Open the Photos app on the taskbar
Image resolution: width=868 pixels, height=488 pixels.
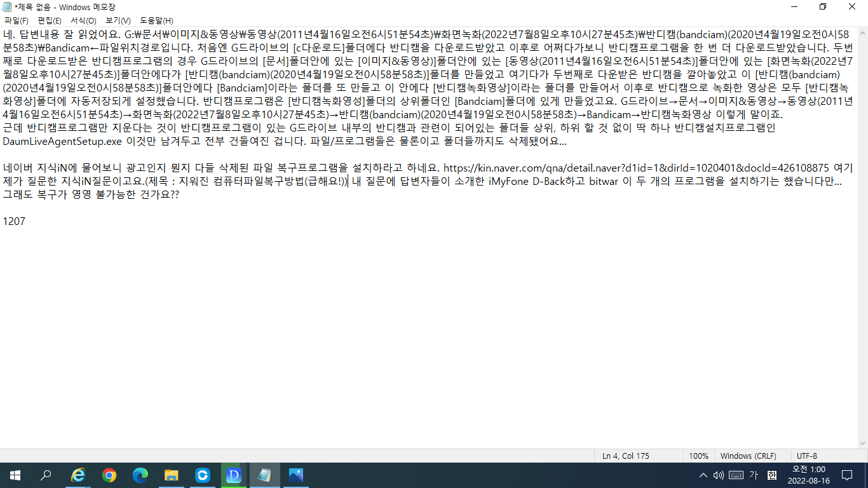(x=296, y=475)
